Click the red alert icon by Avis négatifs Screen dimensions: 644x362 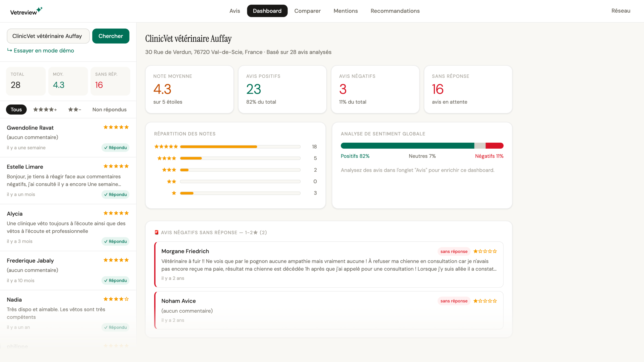tap(156, 232)
